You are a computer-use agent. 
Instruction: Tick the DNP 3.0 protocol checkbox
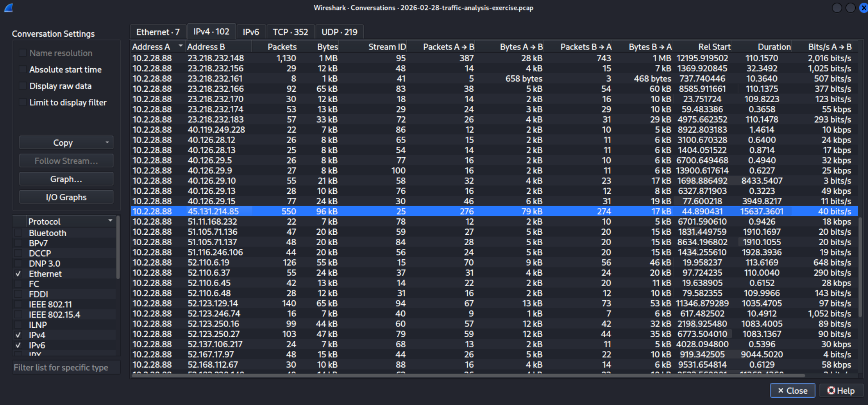(x=18, y=263)
